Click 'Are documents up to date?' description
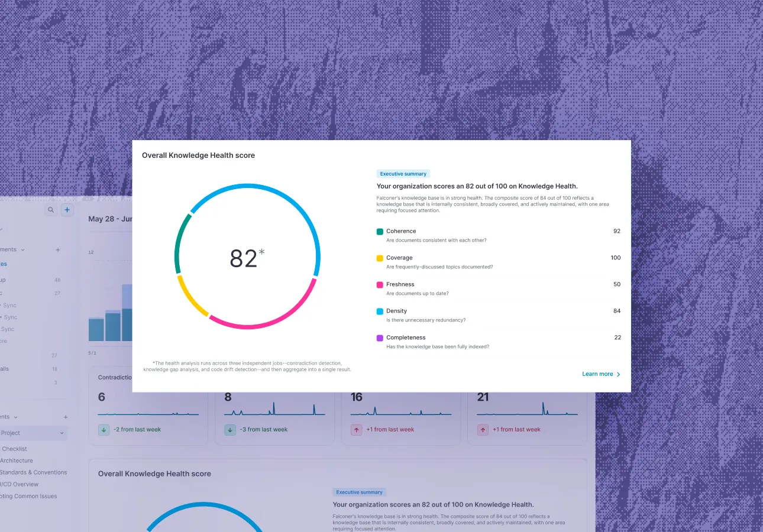Viewport: 763px width, 532px height. (x=418, y=294)
